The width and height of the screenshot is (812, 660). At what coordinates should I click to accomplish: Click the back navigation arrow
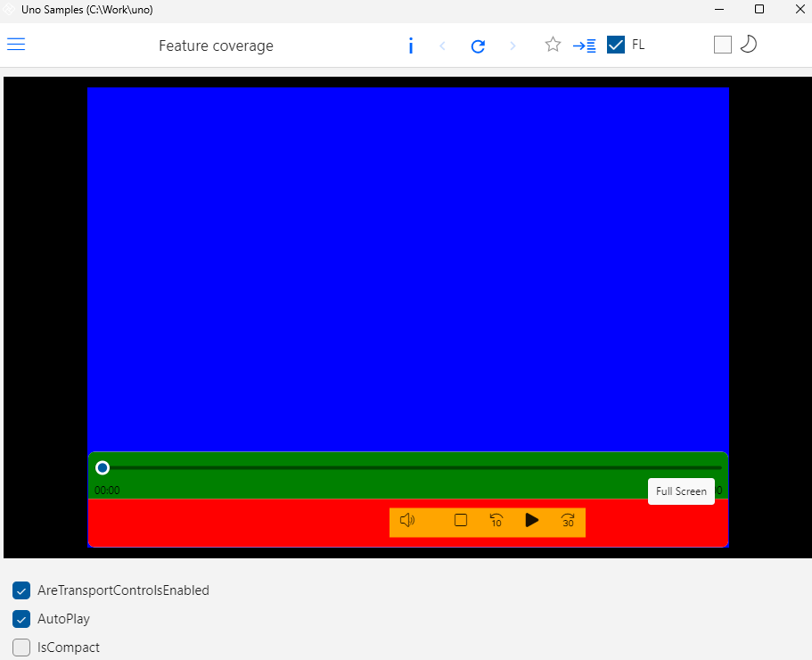click(443, 45)
